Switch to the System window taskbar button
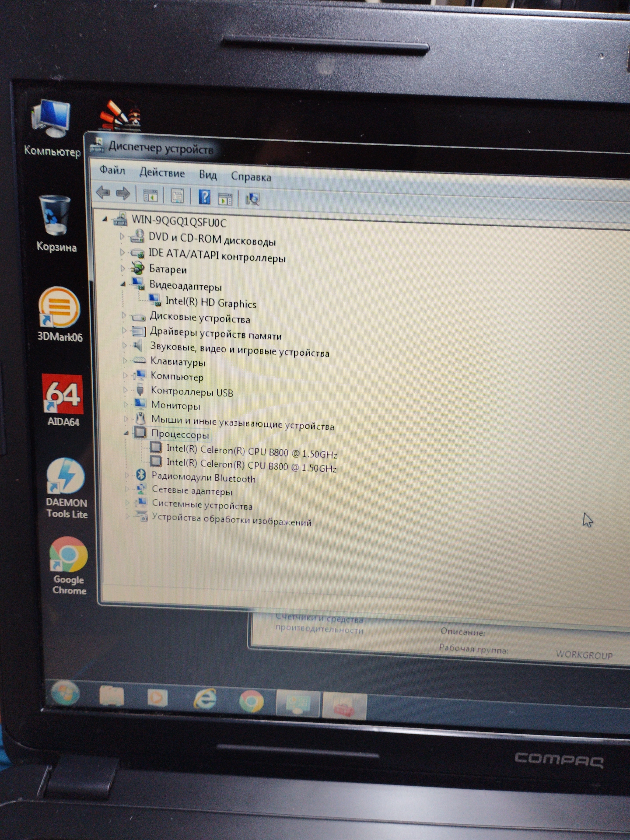Viewport: 630px width, 840px height. click(x=298, y=704)
